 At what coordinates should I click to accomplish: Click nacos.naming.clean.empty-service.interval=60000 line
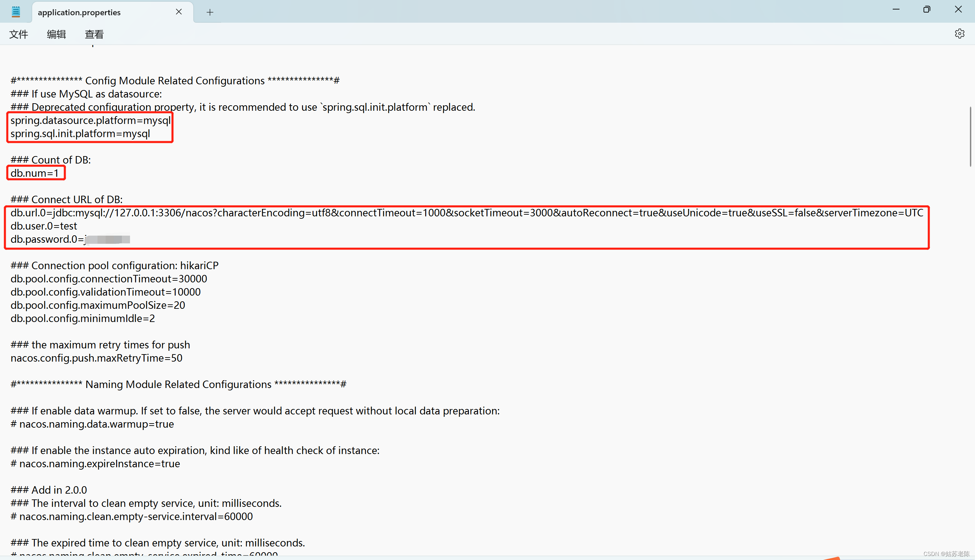click(x=132, y=517)
